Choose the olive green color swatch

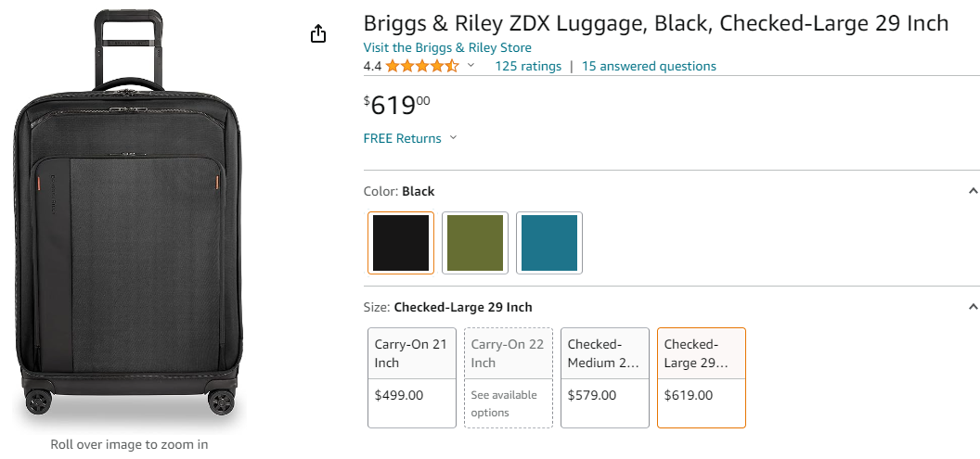[x=475, y=243]
